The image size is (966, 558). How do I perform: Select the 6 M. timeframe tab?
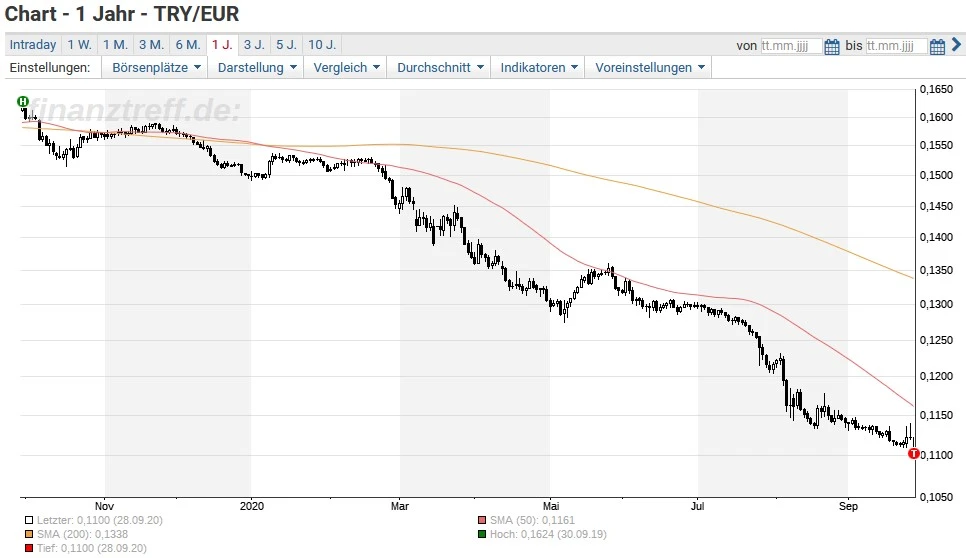(188, 45)
